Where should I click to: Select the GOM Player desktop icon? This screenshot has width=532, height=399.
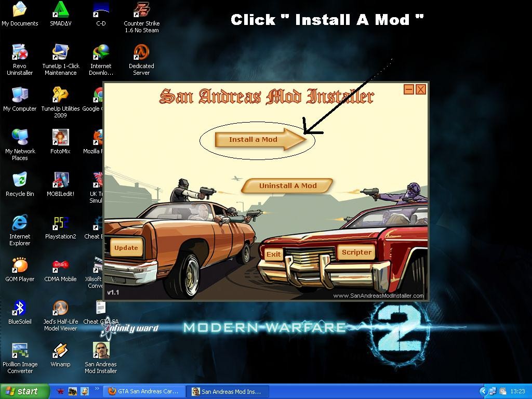tap(20, 270)
